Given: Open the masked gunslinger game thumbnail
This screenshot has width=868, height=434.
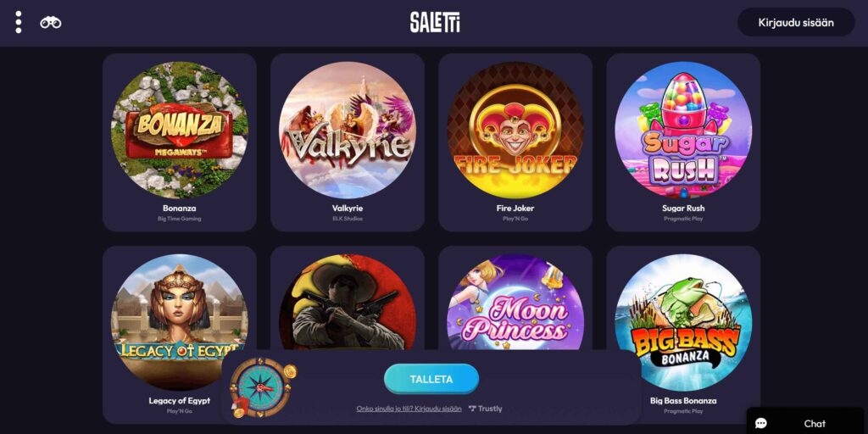Looking at the screenshot, I should [348, 303].
